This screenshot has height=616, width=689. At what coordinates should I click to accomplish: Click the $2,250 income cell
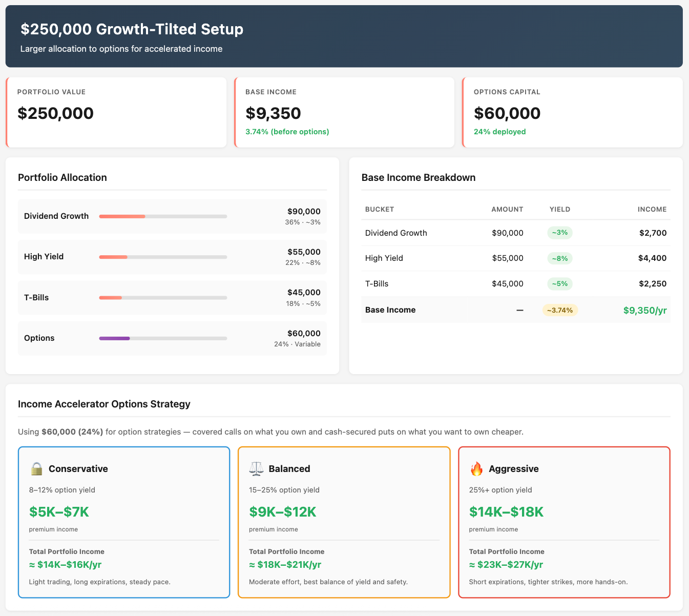tap(653, 284)
